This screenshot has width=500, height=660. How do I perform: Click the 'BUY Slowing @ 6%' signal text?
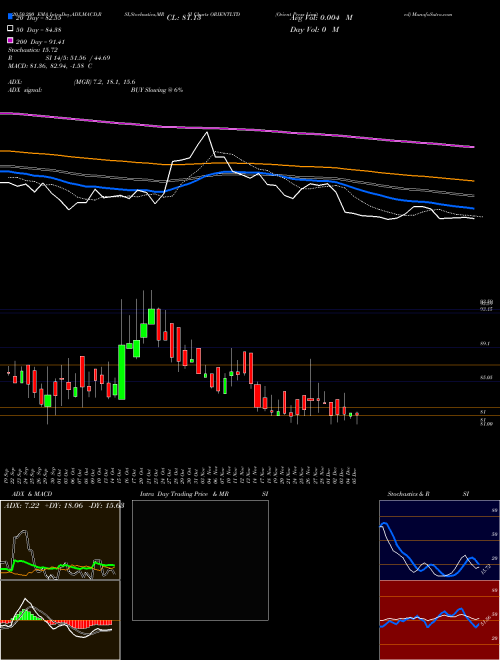(157, 90)
